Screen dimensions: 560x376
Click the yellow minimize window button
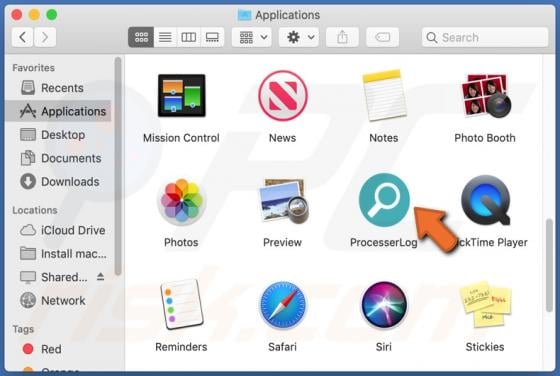coord(34,15)
